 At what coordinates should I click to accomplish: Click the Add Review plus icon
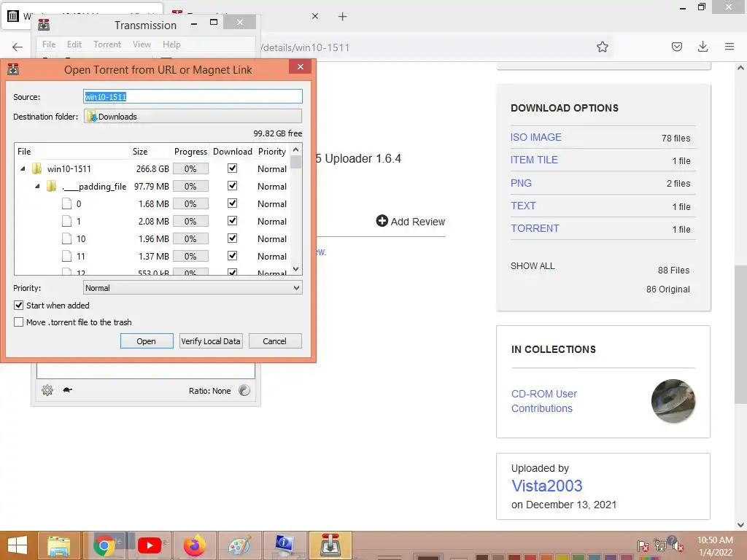(382, 220)
